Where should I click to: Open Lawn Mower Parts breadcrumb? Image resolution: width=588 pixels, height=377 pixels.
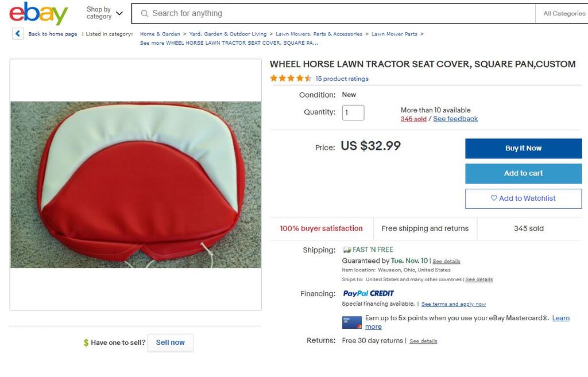394,34
